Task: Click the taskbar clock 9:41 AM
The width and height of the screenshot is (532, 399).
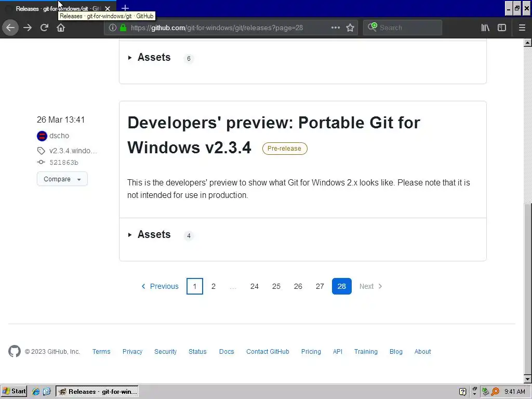Action: tap(515, 392)
